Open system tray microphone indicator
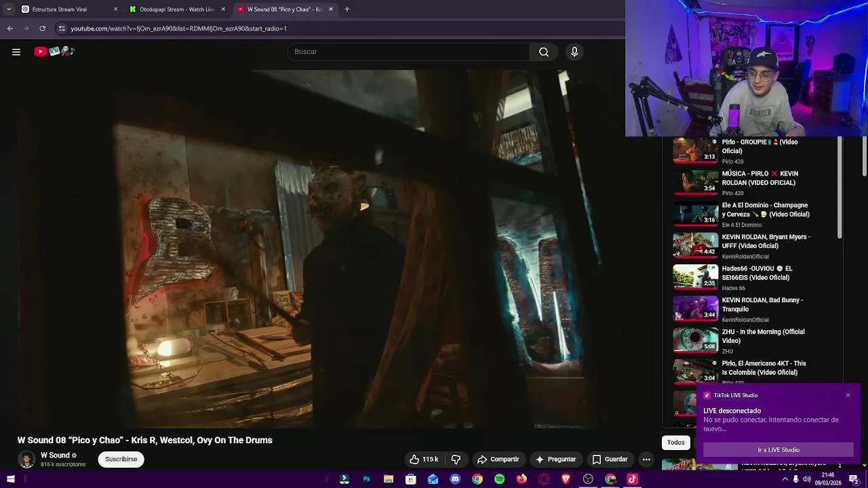Screen dimensions: 868x488 click(x=796, y=479)
